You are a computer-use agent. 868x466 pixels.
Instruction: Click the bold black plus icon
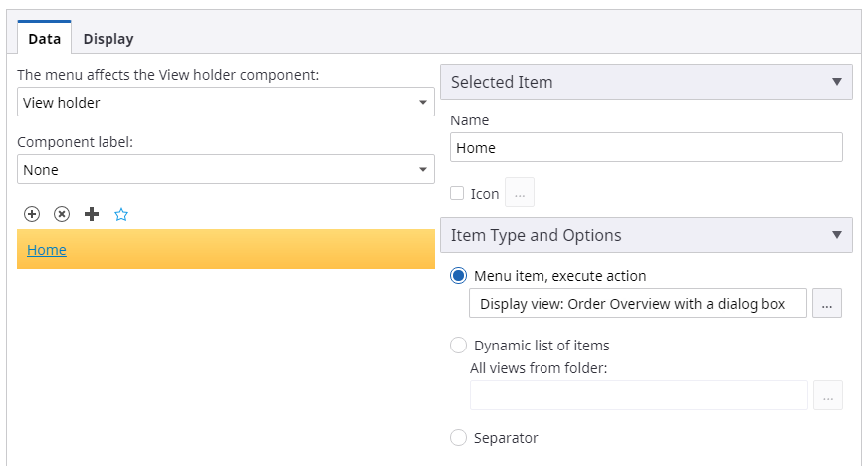coord(92,214)
